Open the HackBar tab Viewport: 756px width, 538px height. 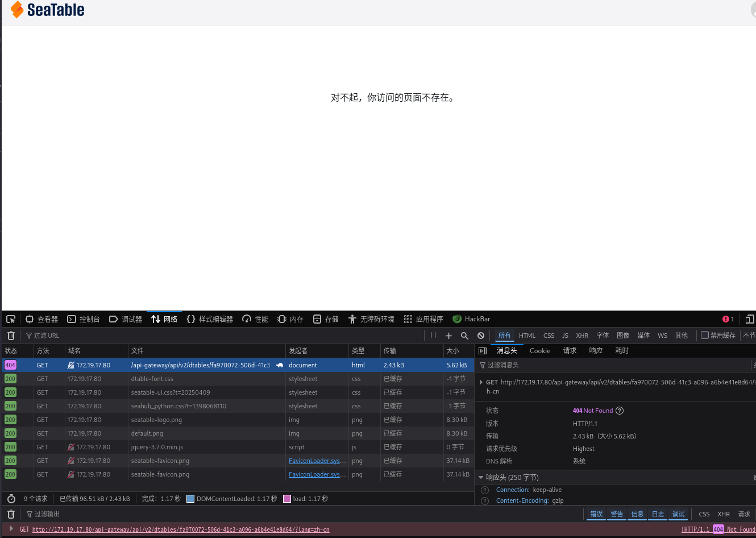click(471, 319)
